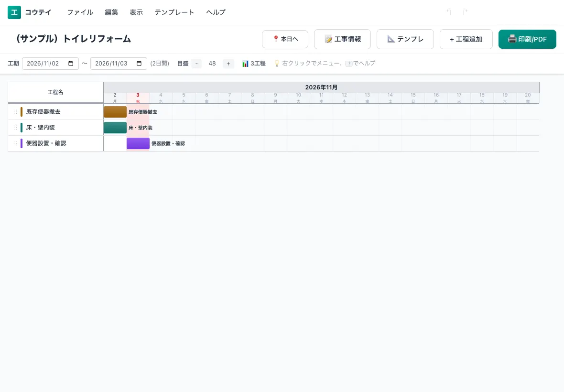Select the purple 便器設置・確認 Gantt bar

coord(138,143)
